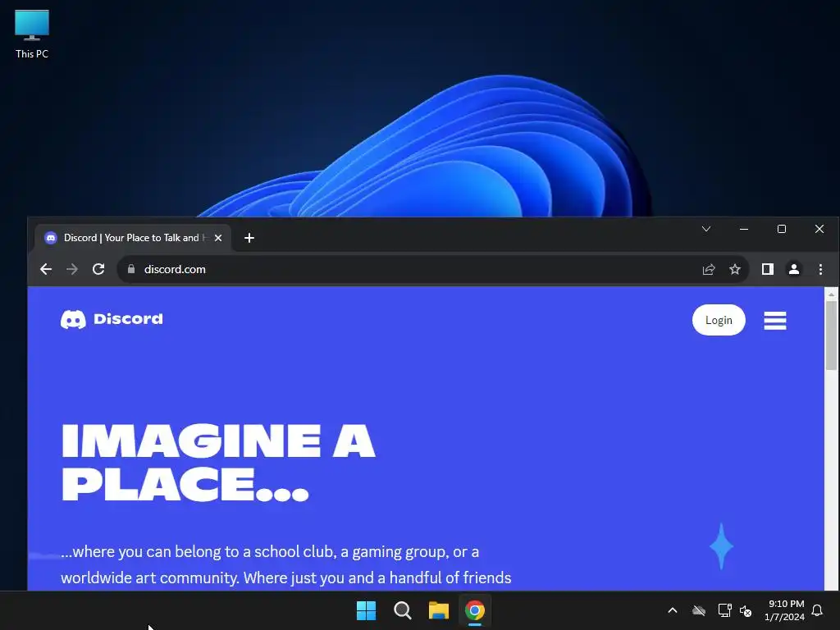Click the muted volume tray icon

point(745,610)
